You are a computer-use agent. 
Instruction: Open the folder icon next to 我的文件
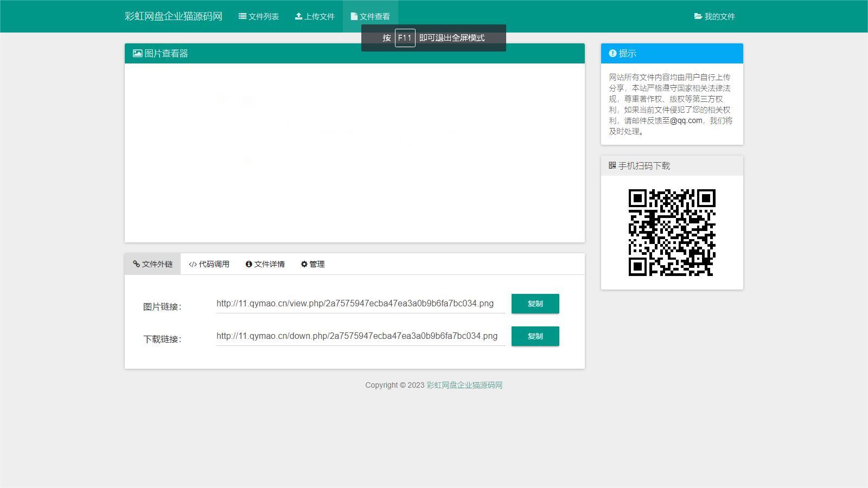[698, 16]
